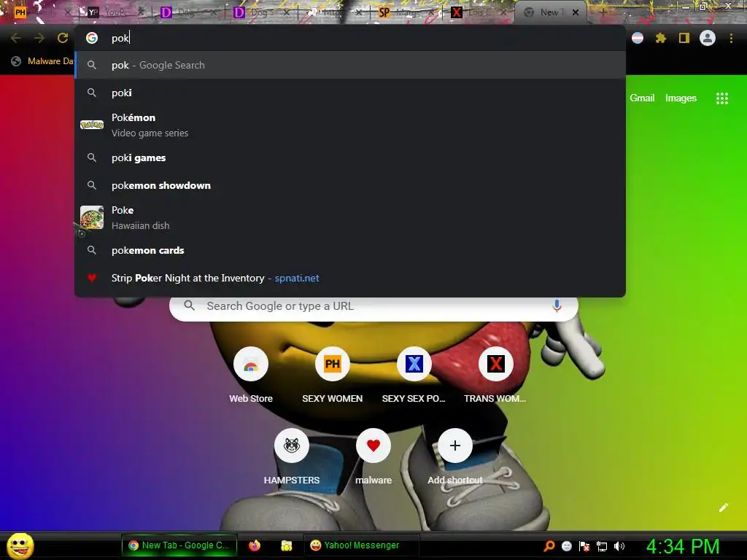Click the orange magnifier tray icon

(x=549, y=546)
